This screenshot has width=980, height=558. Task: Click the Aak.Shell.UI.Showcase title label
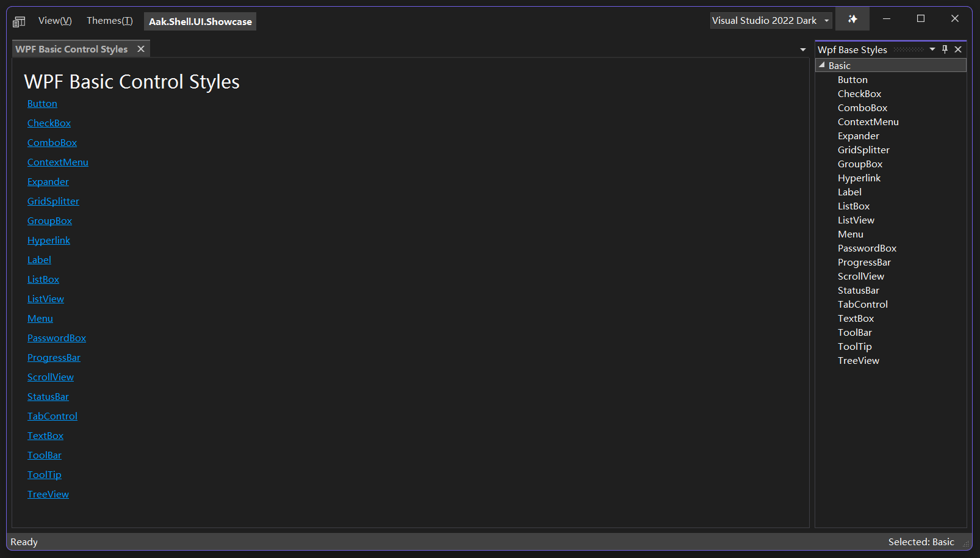pos(200,21)
